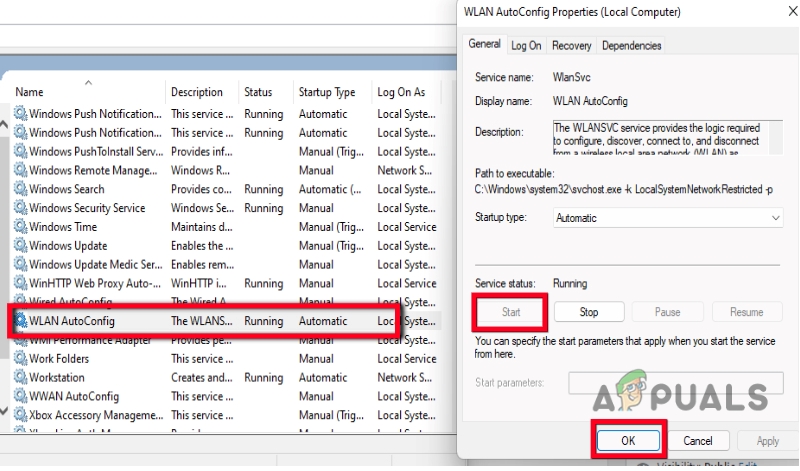800x471 pixels.
Task: Select Windows Security Service name text
Action: (x=87, y=208)
